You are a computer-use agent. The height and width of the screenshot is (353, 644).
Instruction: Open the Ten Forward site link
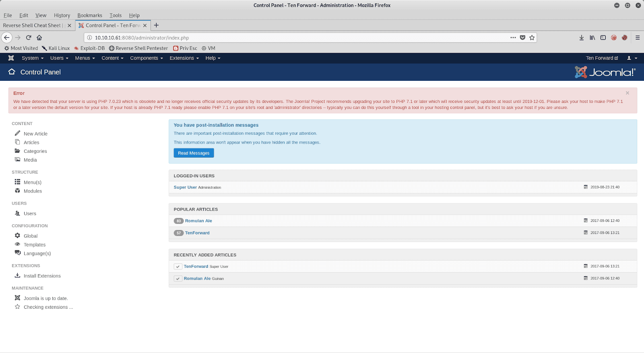(602, 58)
